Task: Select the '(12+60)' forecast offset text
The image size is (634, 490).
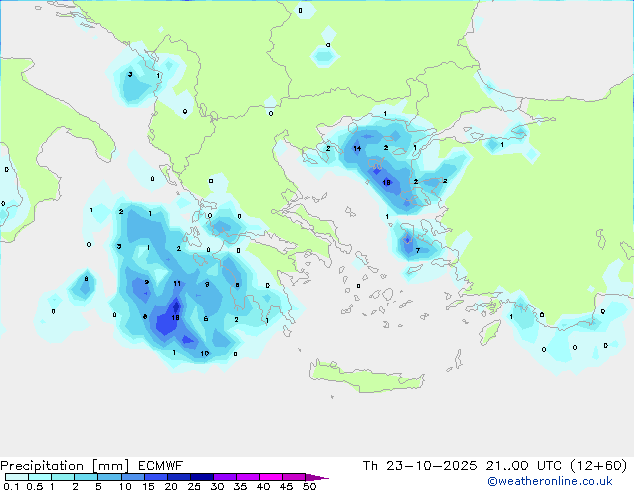Action: [x=598, y=466]
